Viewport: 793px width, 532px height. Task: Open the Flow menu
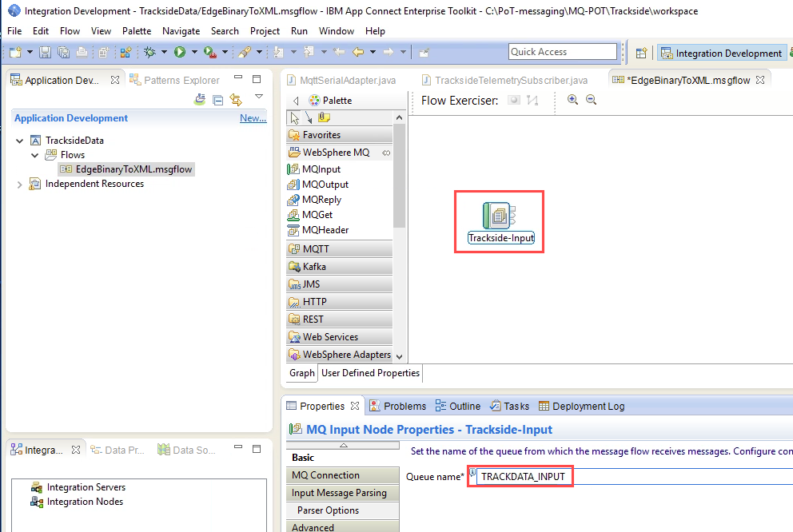pyautogui.click(x=70, y=31)
